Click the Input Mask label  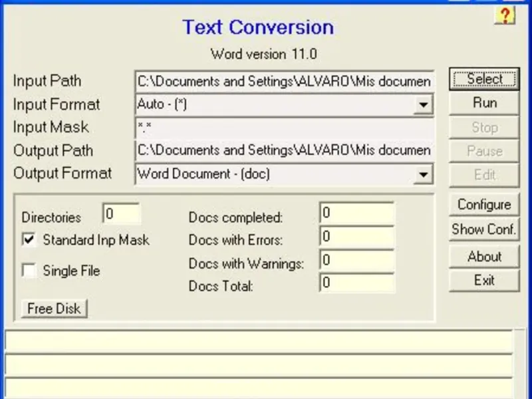pos(51,127)
